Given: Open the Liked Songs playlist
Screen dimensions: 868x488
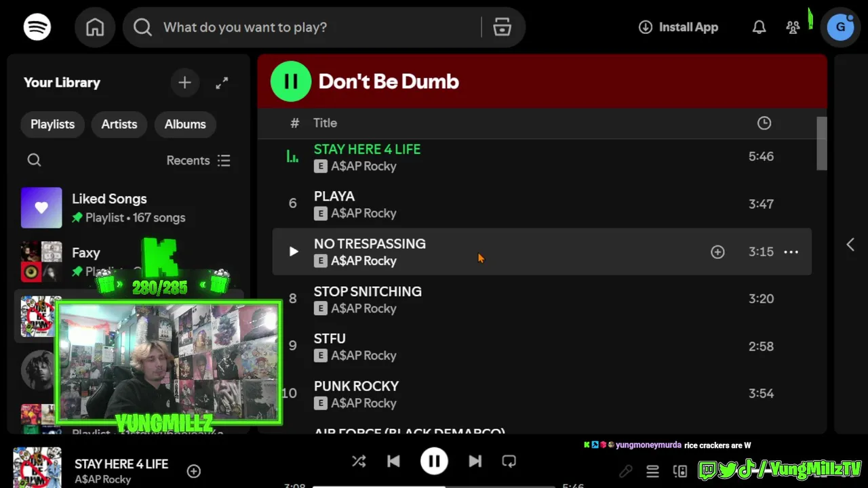Looking at the screenshot, I should [x=129, y=207].
